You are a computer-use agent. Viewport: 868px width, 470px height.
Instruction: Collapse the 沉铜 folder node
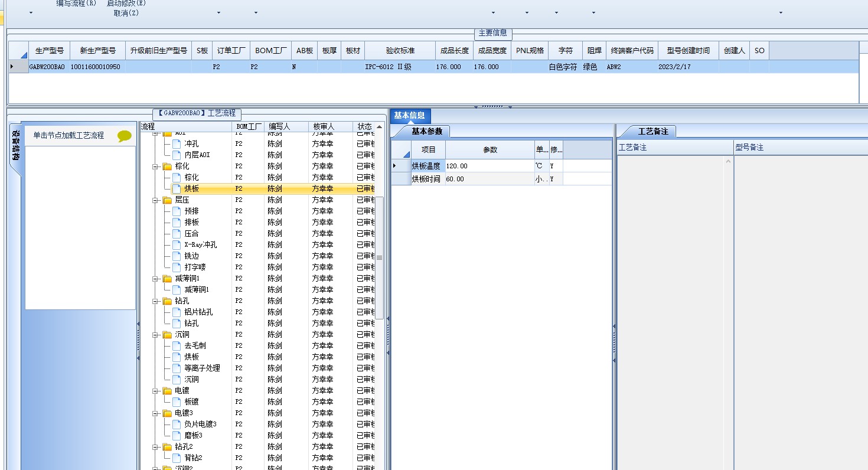155,335
